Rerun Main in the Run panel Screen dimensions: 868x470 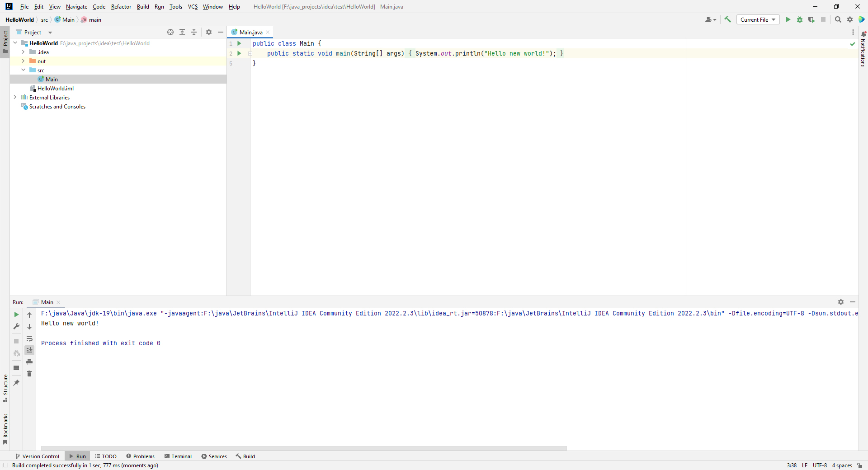click(x=16, y=315)
